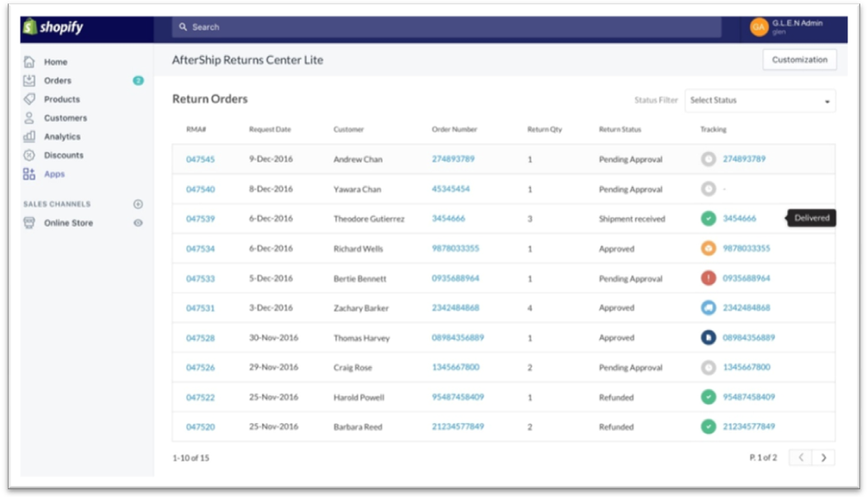Click the 1-10 of 15 count
Screen dimensions: 868x497
pyautogui.click(x=191, y=457)
